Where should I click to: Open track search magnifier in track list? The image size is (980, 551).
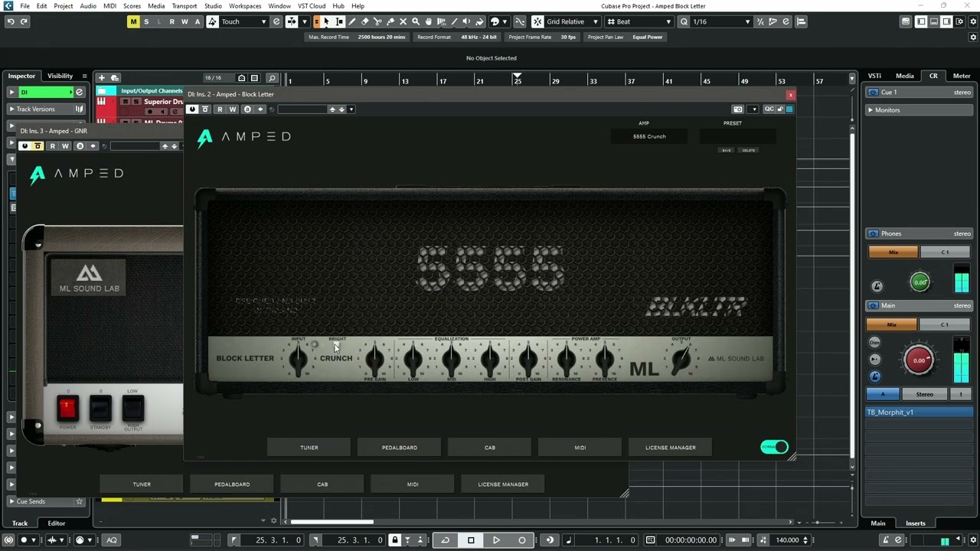[272, 77]
